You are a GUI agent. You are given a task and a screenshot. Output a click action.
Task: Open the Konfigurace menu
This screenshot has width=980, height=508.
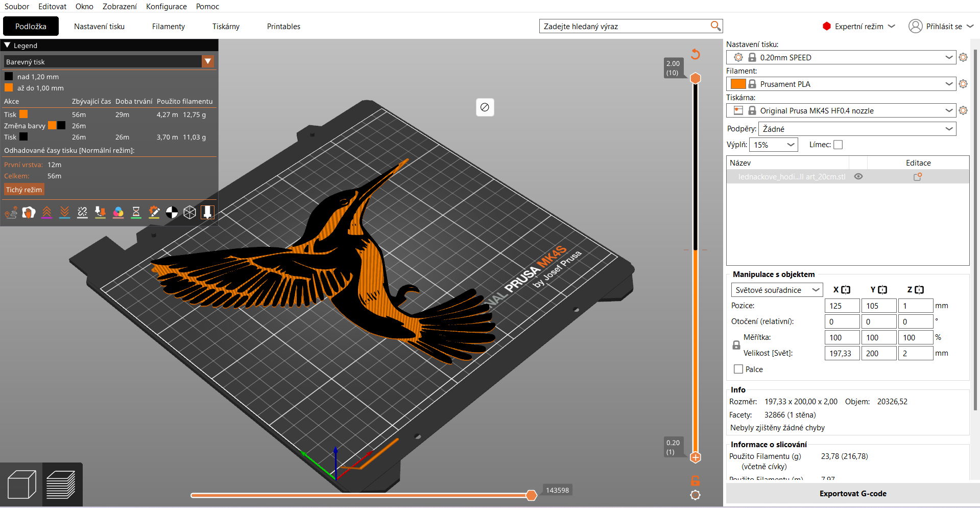tap(166, 7)
